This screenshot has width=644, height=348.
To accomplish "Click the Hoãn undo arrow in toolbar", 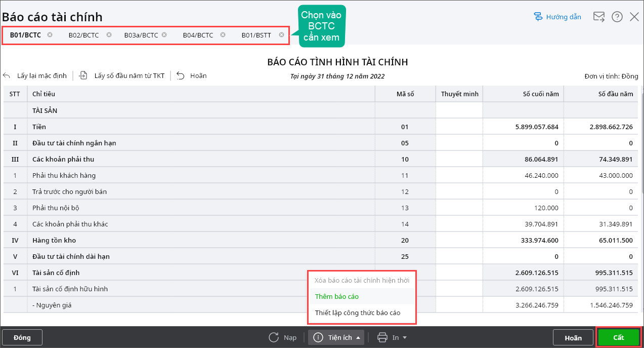I will pyautogui.click(x=181, y=75).
